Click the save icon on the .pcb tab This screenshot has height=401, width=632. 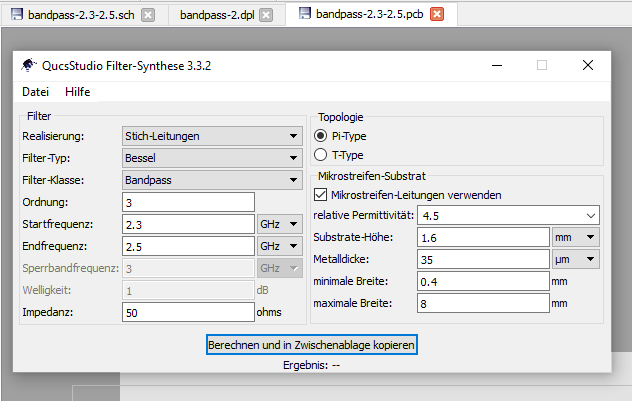pyautogui.click(x=305, y=13)
